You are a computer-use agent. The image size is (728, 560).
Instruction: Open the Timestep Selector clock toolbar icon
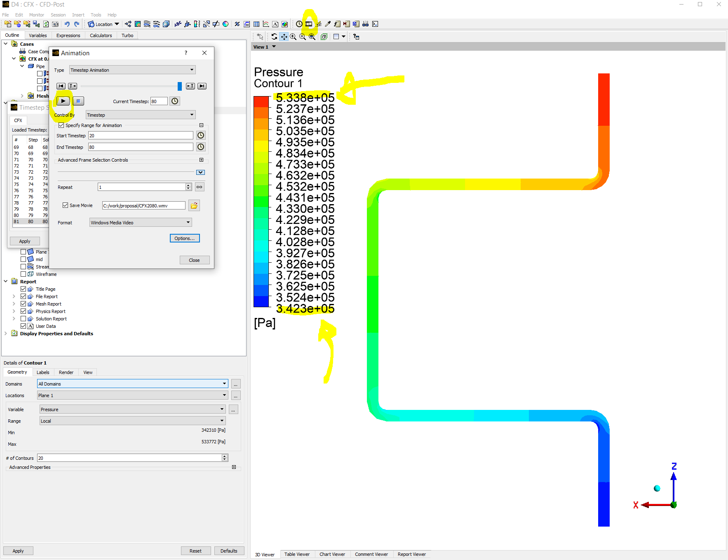coord(299,24)
